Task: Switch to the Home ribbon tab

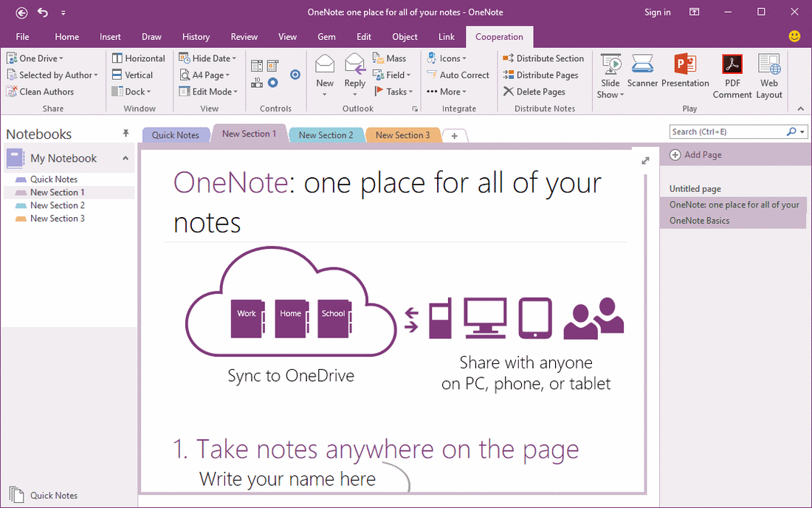Action: tap(66, 37)
